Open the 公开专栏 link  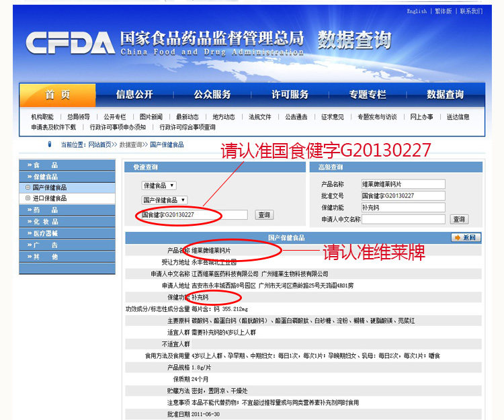tap(115, 117)
